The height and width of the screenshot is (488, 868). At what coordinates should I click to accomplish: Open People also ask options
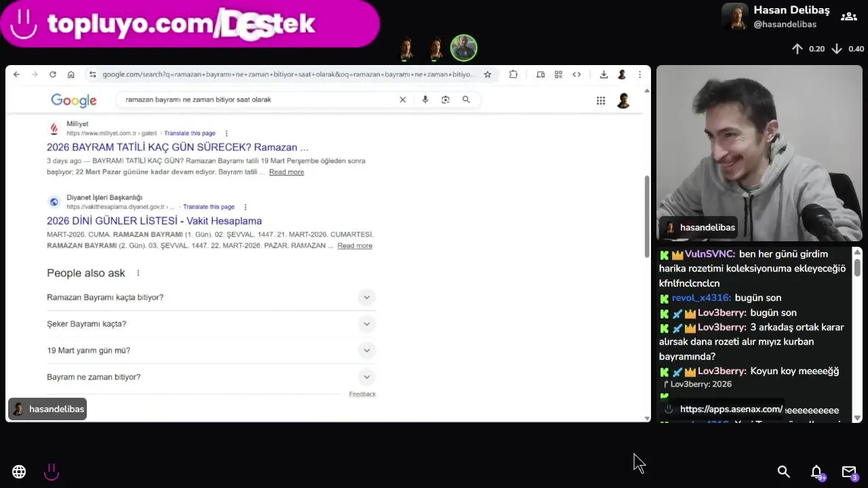tap(138, 273)
